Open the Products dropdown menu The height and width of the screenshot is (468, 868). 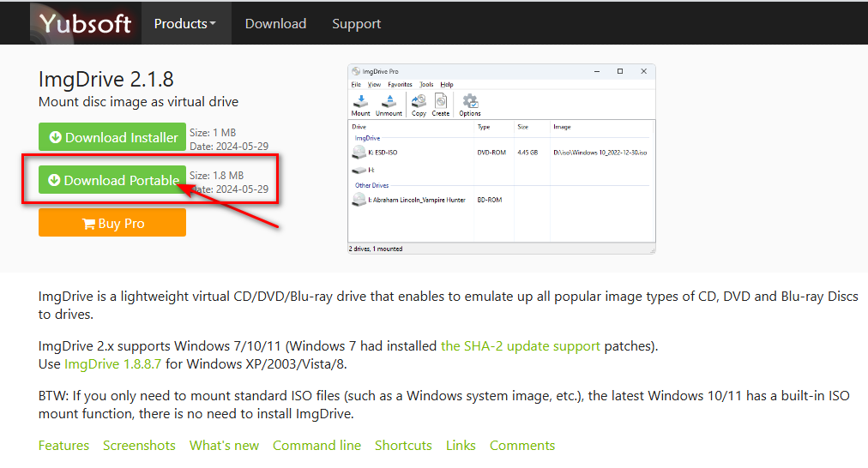click(x=185, y=24)
